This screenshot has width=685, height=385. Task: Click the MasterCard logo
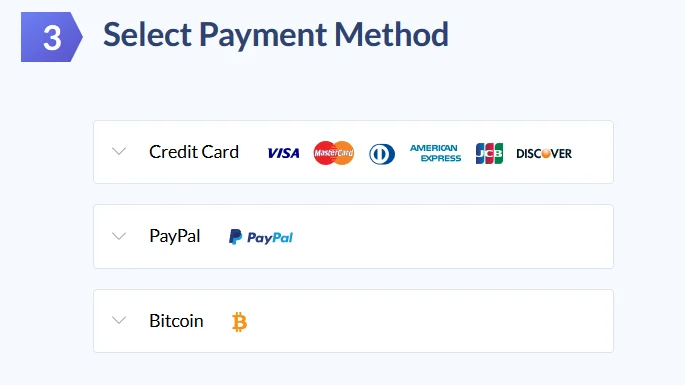pos(334,153)
